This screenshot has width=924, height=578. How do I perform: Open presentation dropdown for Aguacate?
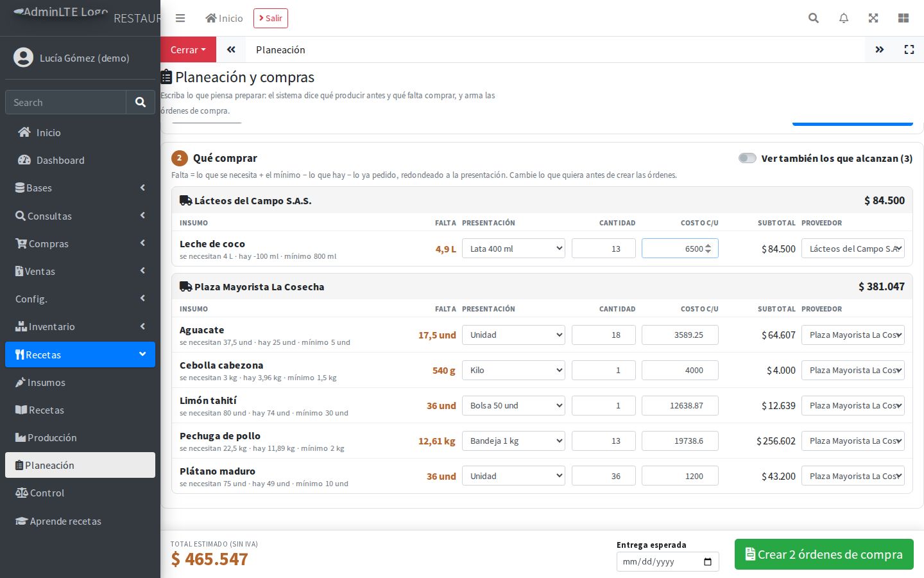[x=513, y=335]
